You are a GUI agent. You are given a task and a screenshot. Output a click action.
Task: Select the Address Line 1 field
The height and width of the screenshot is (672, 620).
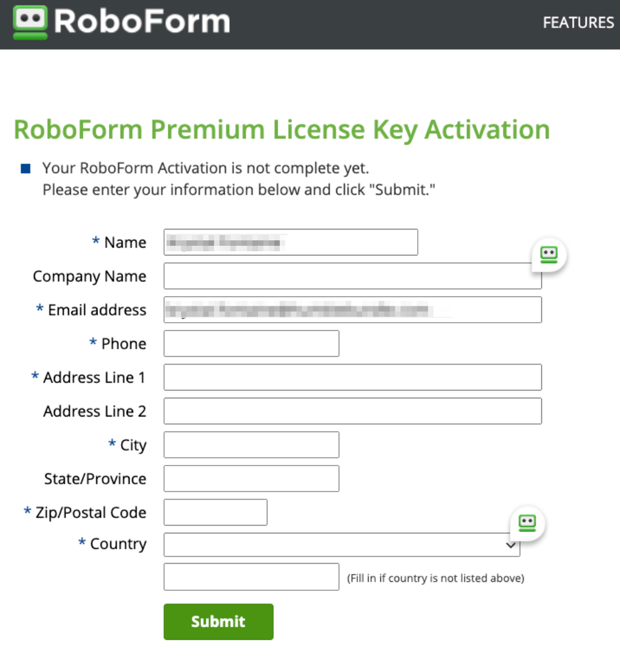pos(352,377)
